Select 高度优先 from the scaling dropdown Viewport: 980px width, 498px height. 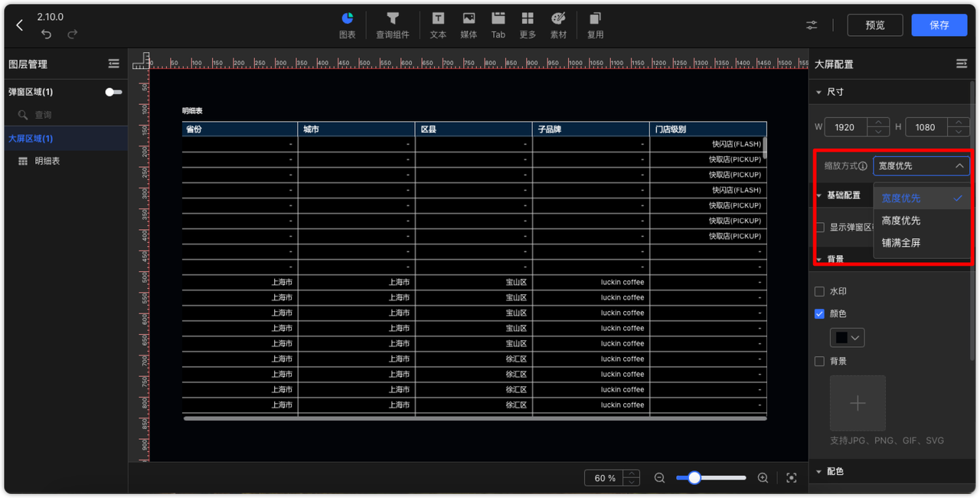point(900,220)
